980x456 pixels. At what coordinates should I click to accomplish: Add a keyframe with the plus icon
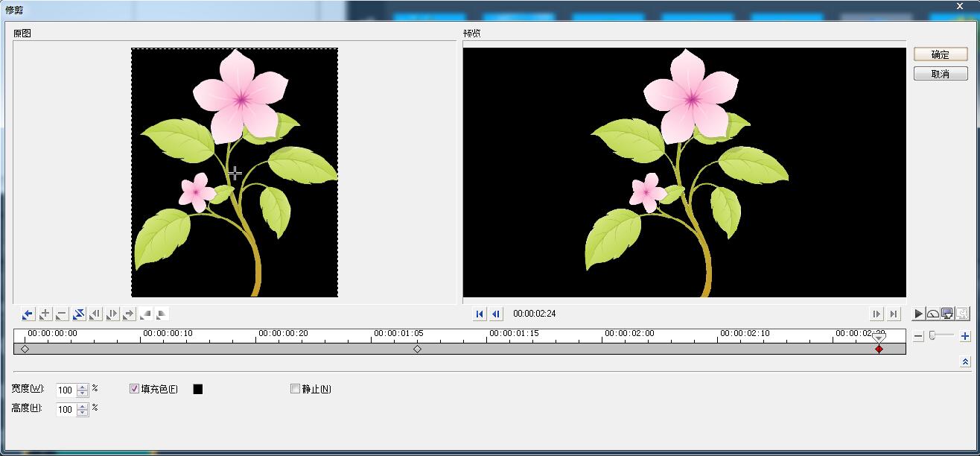point(45,314)
